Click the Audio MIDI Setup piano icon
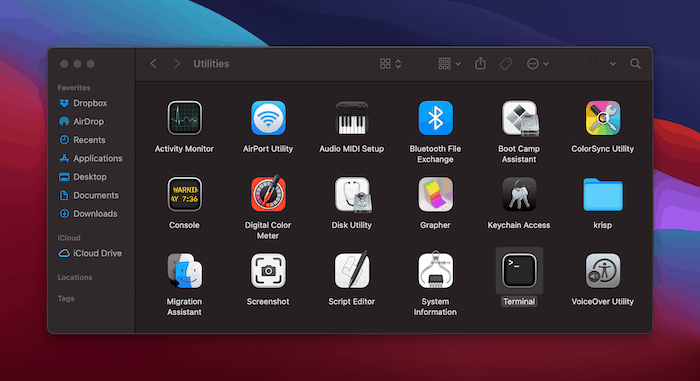Screen dimensions: 700x381 coord(351,118)
